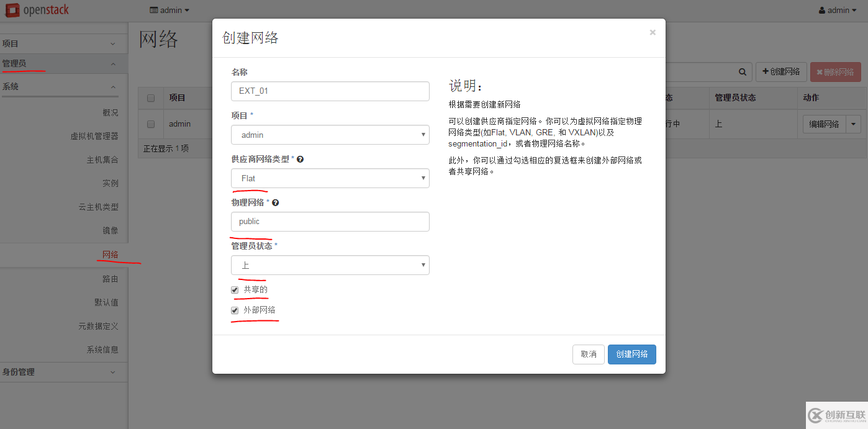Open the row action caret next to 编辑网络
Viewport: 868px width, 429px height.
853,124
